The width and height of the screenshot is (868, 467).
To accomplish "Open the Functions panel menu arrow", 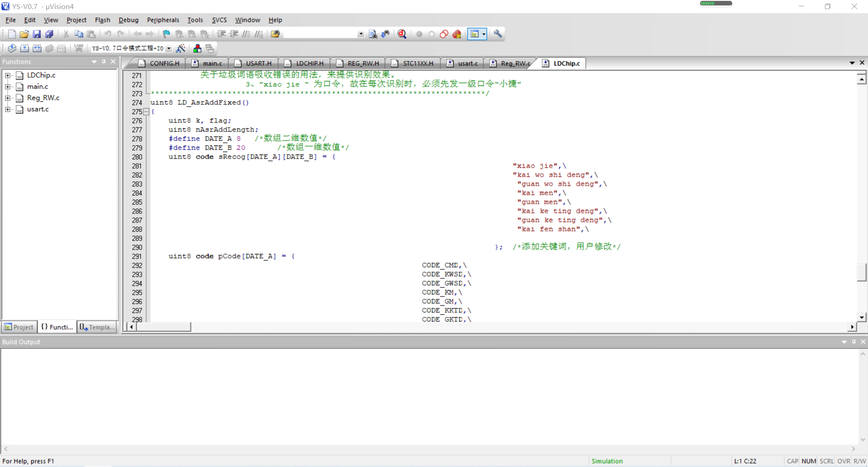I will pyautogui.click(x=94, y=62).
